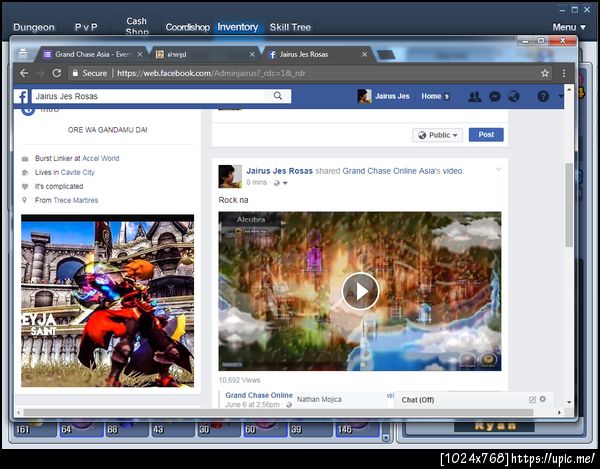Open Grand Chase Online Asia's page link

point(388,171)
